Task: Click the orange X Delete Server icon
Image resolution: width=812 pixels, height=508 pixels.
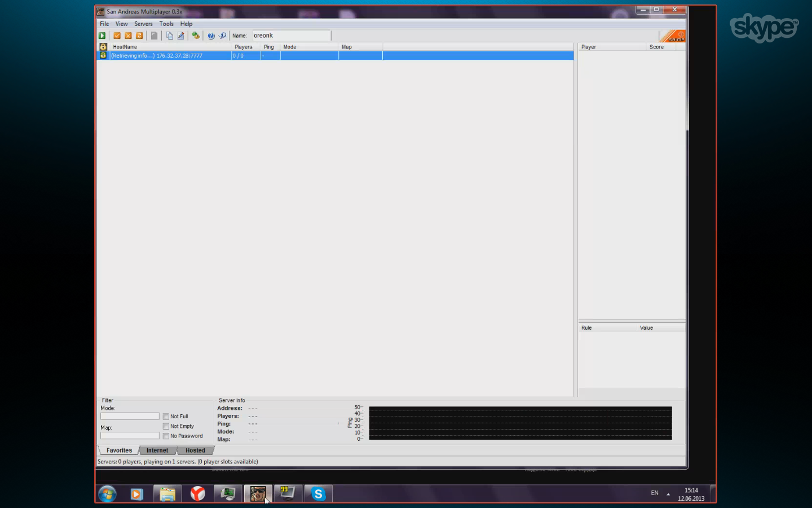Action: (x=128, y=36)
